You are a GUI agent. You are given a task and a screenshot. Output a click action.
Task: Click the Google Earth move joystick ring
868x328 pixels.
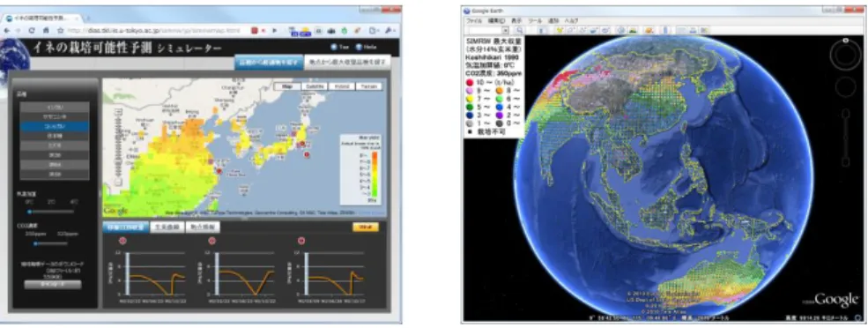[x=845, y=87]
